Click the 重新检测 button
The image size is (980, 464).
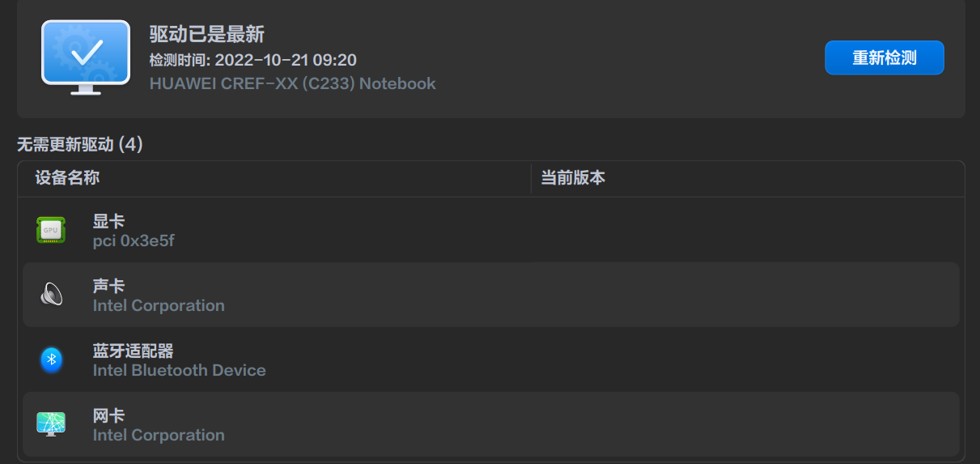pos(884,57)
